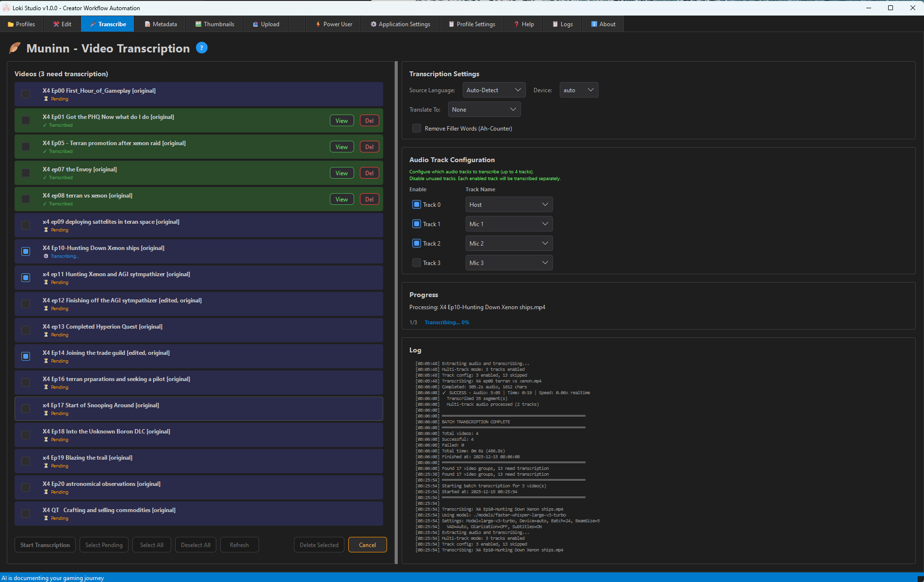This screenshot has width=924, height=582.
Task: Click the Profiles folder icon
Action: coord(11,24)
